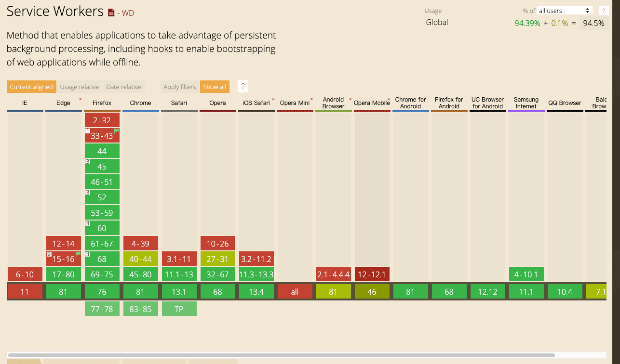The width and height of the screenshot is (620, 364).
Task: Click Android Browser 2.1-4.4.4 cell
Action: (334, 274)
